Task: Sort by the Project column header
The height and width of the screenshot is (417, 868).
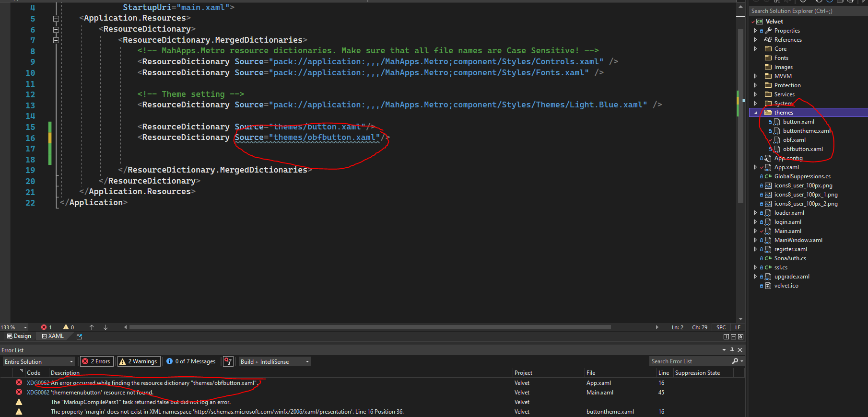Action: 523,372
